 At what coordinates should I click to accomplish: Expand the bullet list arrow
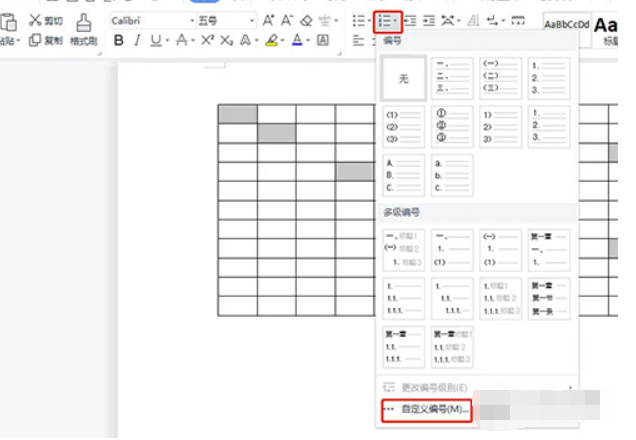369,21
